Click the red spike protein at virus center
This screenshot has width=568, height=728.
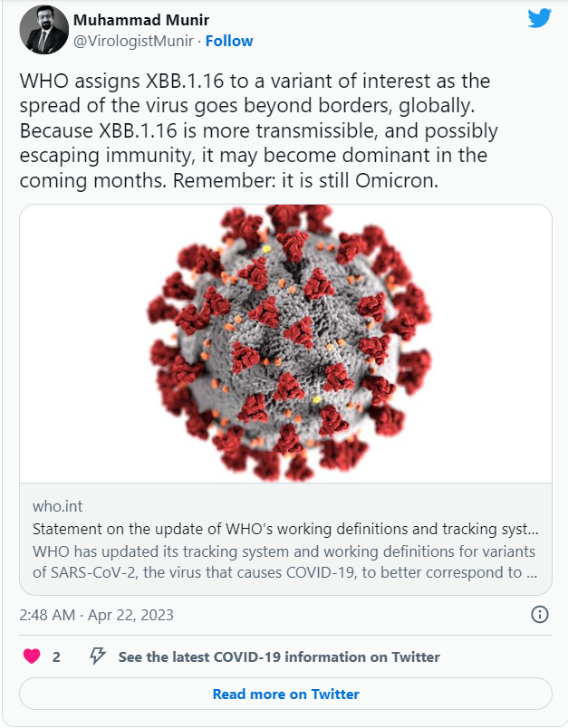pyautogui.click(x=300, y=332)
